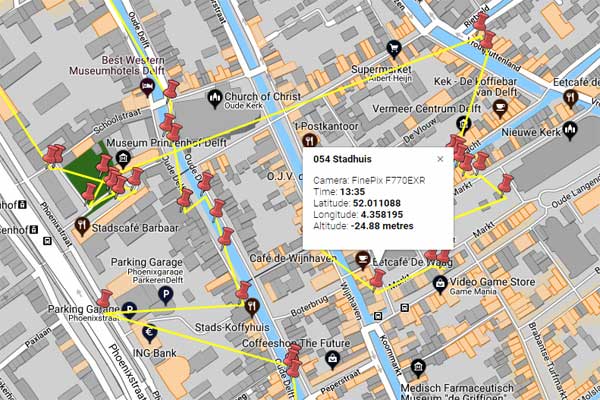Click the Phoenixgarage parking P icon
This screenshot has width=600, height=400.
166,296
